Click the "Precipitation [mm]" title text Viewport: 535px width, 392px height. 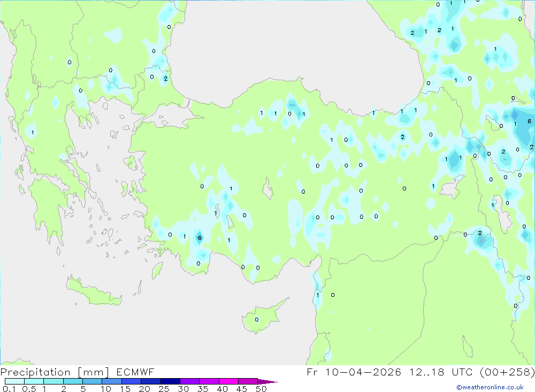55,372
